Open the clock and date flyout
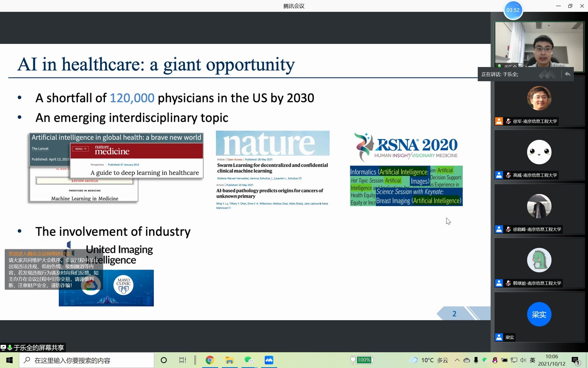This screenshot has height=368, width=588. pyautogui.click(x=552, y=360)
